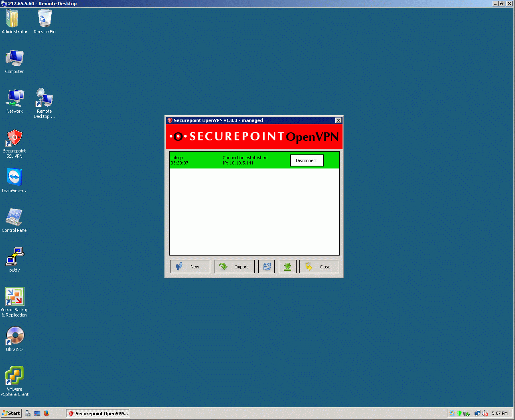The height and width of the screenshot is (420, 515).
Task: Click the "IP: 10.10.5.141" address text
Action: point(238,163)
